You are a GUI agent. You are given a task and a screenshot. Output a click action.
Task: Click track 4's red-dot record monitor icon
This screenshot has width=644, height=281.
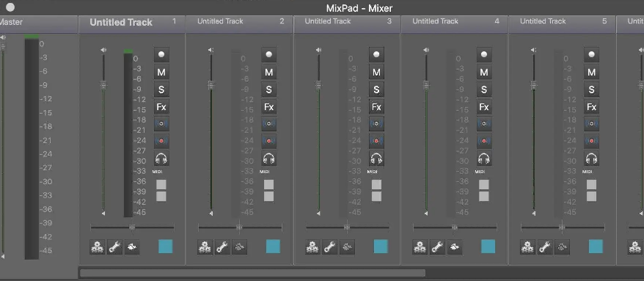click(x=484, y=141)
